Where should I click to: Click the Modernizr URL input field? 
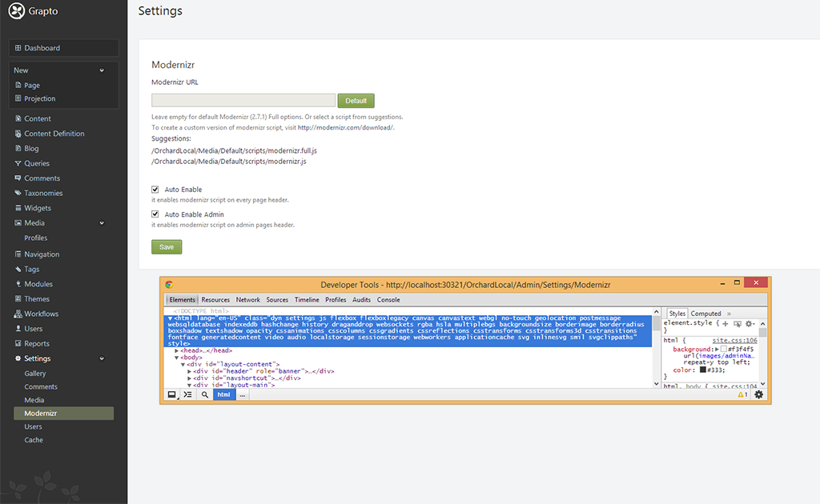pyautogui.click(x=243, y=101)
